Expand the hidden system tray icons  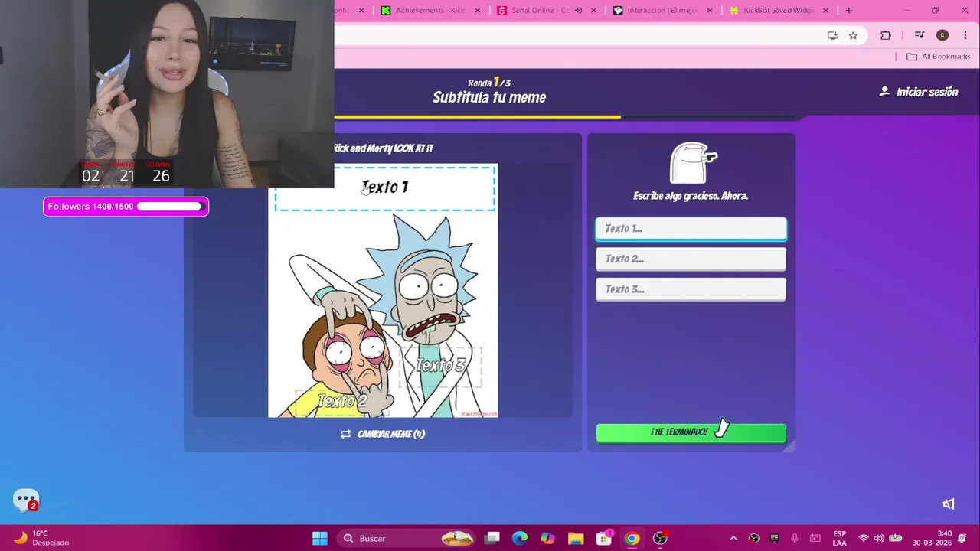(x=733, y=538)
